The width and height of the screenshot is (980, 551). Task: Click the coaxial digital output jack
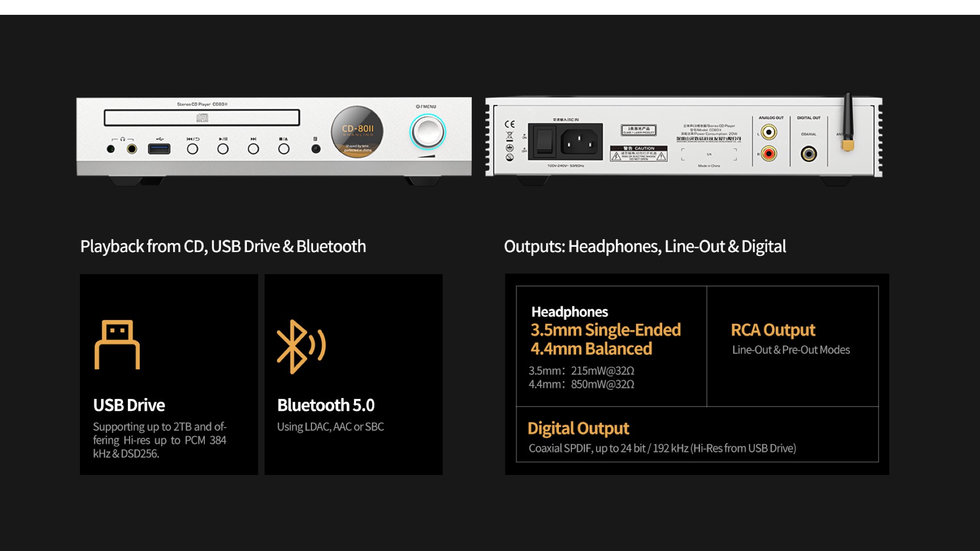click(809, 154)
